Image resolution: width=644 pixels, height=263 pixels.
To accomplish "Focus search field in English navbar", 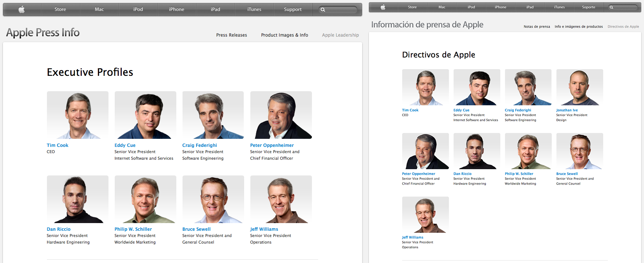I will tap(338, 10).
